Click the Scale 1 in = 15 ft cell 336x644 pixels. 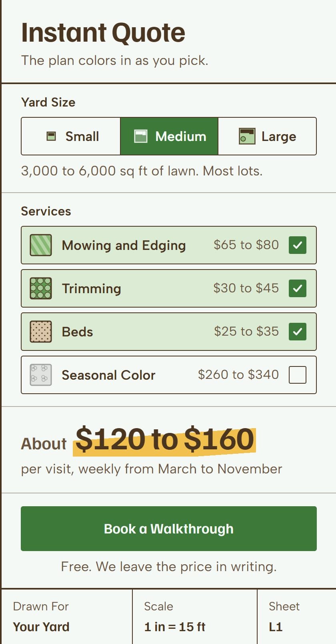195,617
